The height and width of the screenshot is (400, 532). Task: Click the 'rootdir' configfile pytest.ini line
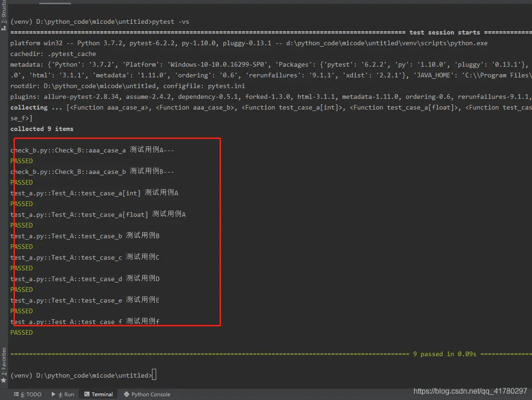(128, 86)
